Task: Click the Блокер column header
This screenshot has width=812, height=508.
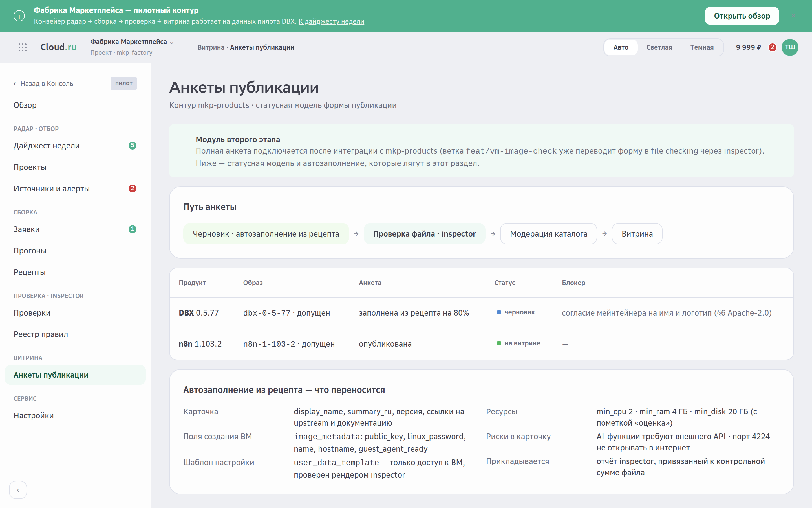Action: (573, 283)
